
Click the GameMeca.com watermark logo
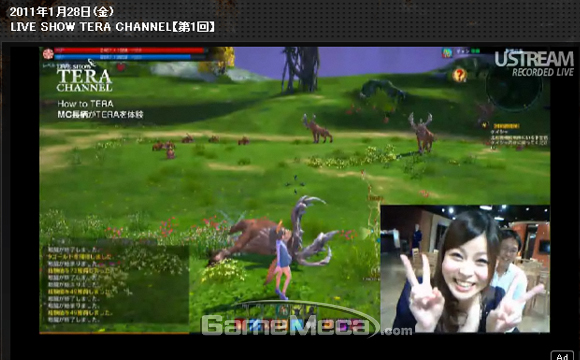[x=306, y=325]
